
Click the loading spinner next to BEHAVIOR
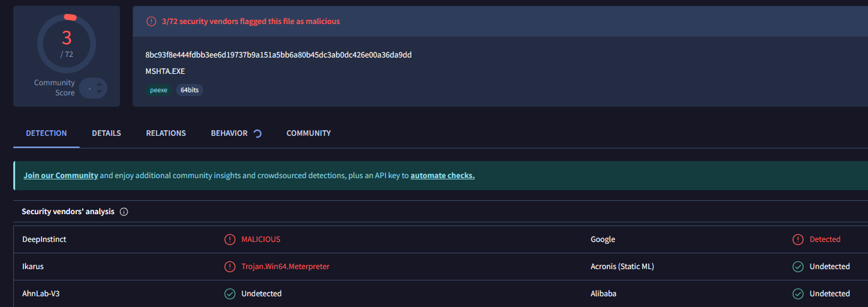(257, 133)
